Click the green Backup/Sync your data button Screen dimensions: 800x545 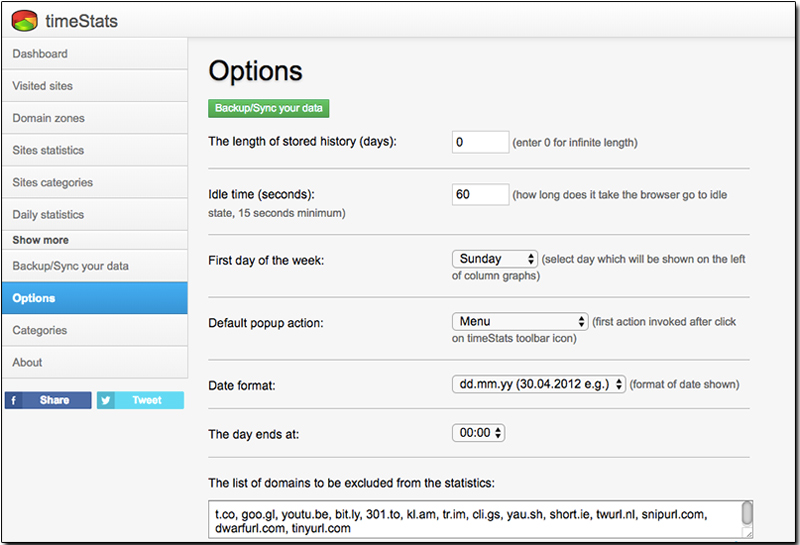click(x=268, y=108)
